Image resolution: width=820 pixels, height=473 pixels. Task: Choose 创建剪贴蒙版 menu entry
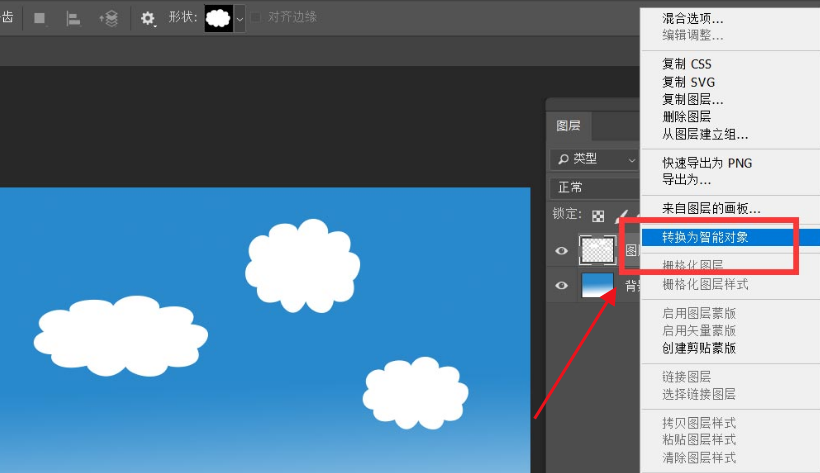(x=699, y=348)
